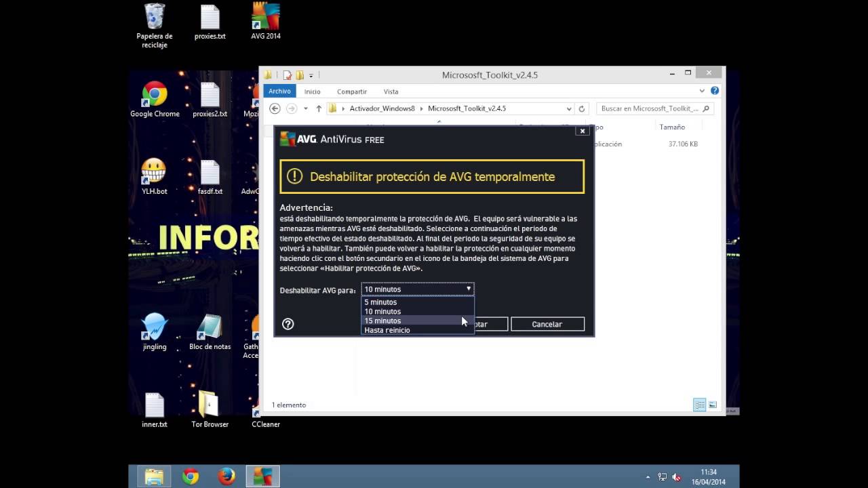Open the Compartir ribbon tab
The height and width of the screenshot is (488, 868).
coord(352,91)
